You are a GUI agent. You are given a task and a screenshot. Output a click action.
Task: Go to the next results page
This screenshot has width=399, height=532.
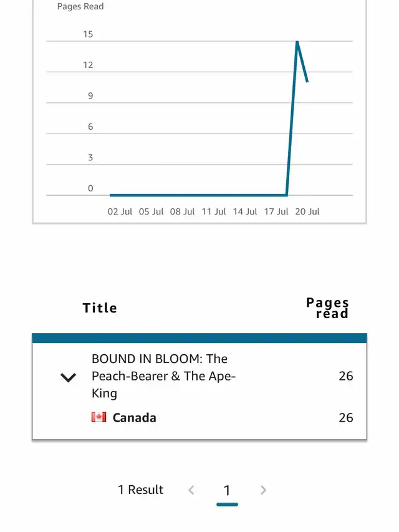pyautogui.click(x=263, y=490)
